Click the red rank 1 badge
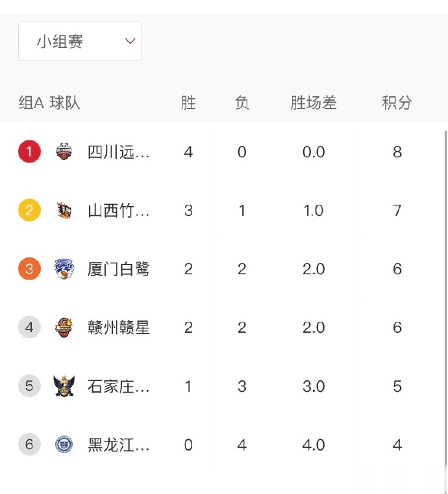The width and height of the screenshot is (448, 494). point(29,151)
